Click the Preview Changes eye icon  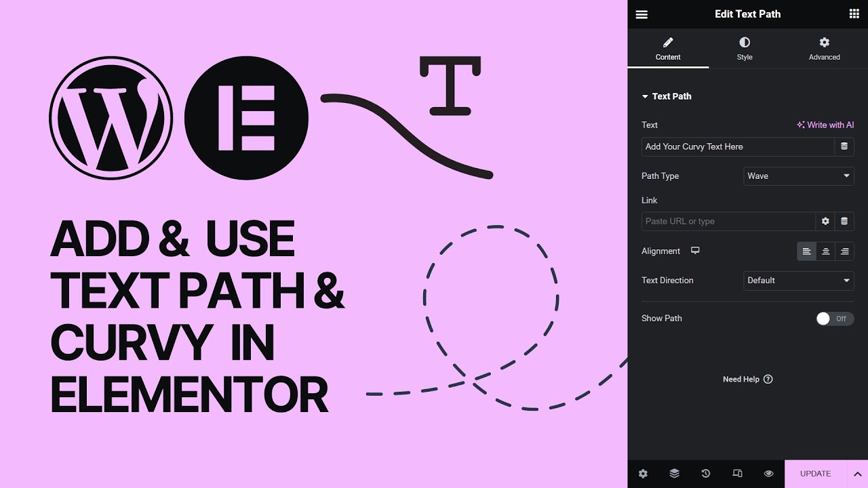click(x=768, y=474)
